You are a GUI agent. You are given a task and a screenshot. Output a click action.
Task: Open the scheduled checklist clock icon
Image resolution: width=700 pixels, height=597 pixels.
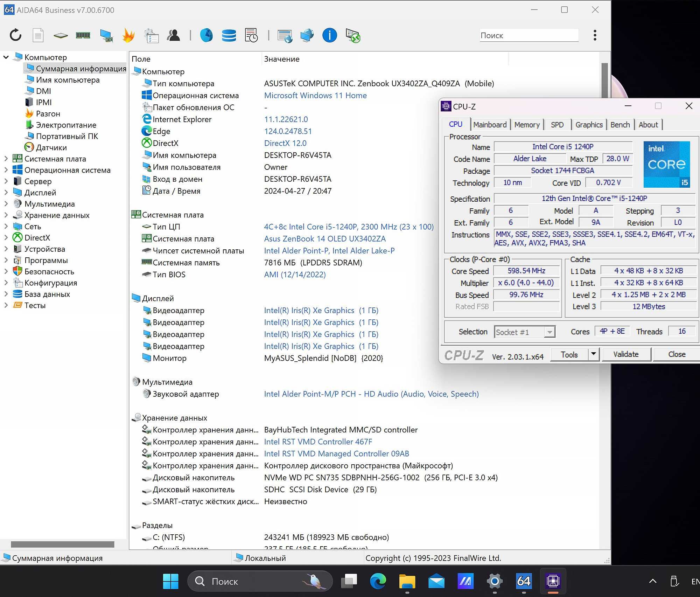click(x=251, y=35)
